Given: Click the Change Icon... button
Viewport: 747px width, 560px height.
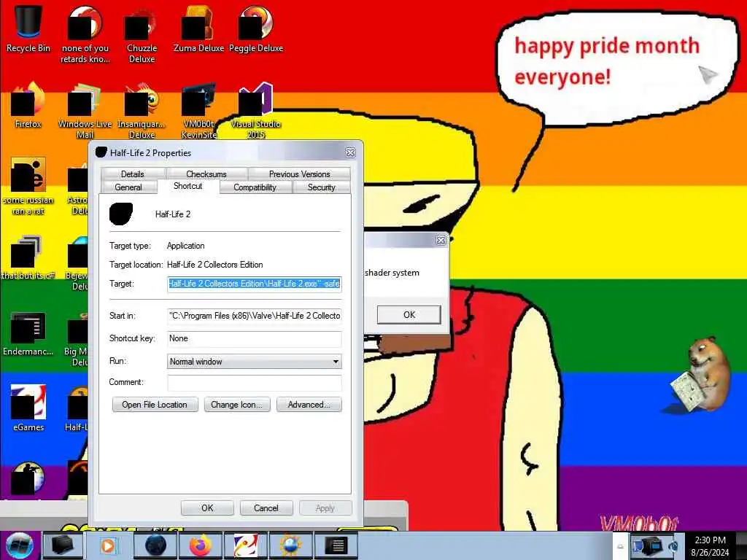Looking at the screenshot, I should [237, 405].
